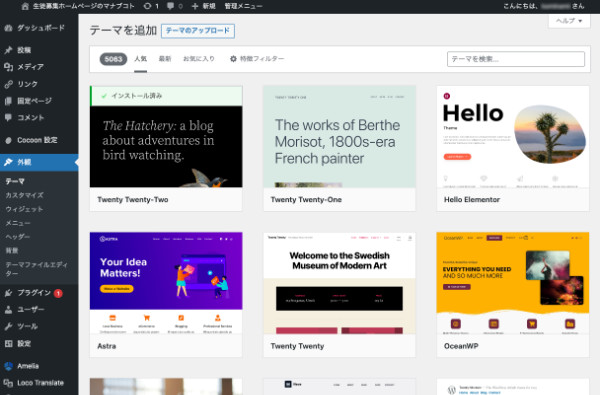The image size is (600, 395).
Task: Open テーマファイルエディター submenu item
Action: [x=37, y=269]
